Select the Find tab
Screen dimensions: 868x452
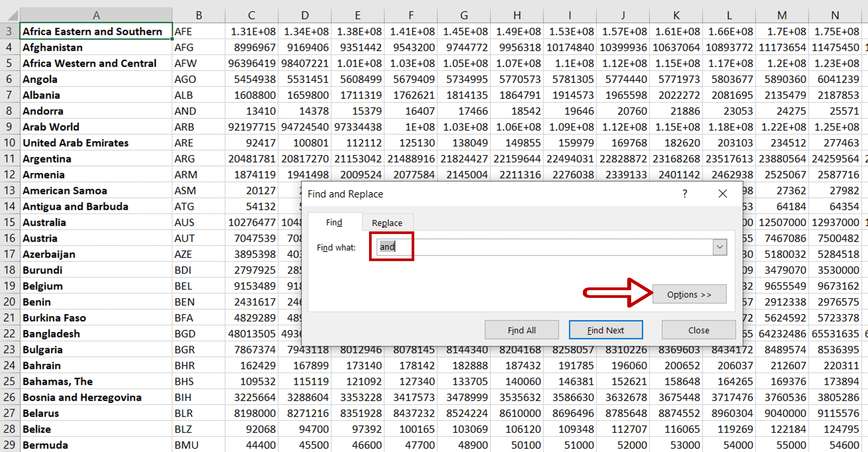(334, 222)
